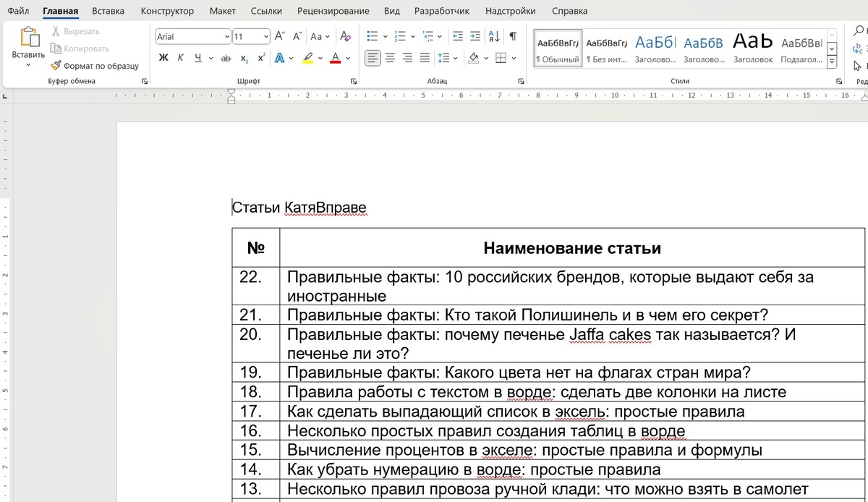Click the first line indent marker on ruler

point(231,91)
